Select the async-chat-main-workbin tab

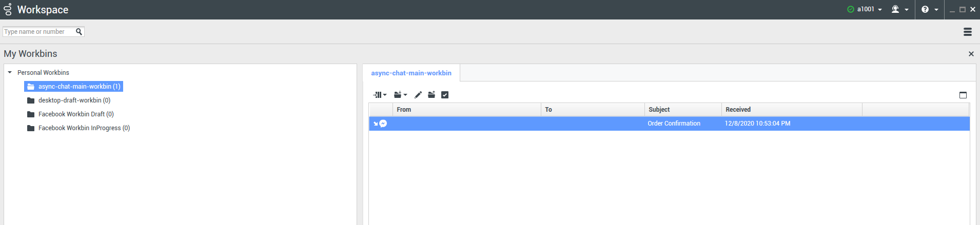pyautogui.click(x=411, y=73)
